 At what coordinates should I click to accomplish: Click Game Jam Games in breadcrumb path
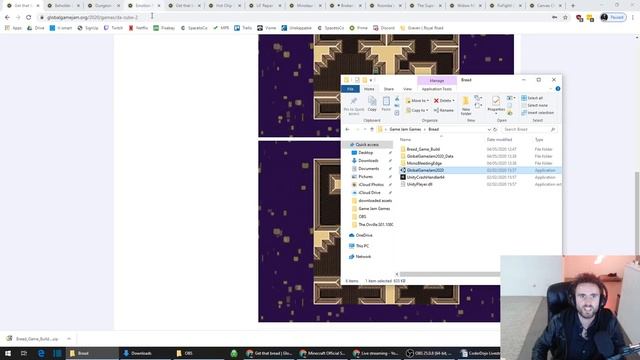[404, 129]
